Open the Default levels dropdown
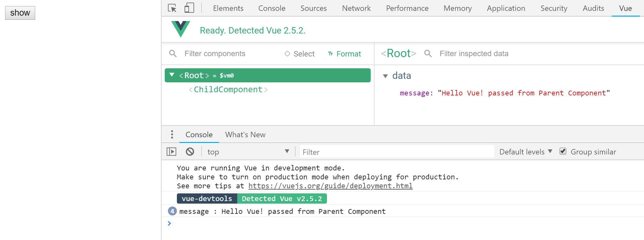 tap(526, 152)
